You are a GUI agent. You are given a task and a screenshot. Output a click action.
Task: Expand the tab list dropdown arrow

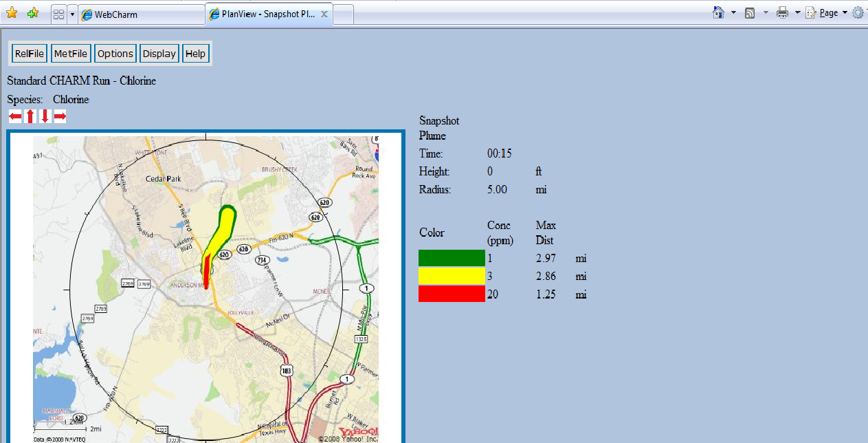(x=72, y=14)
